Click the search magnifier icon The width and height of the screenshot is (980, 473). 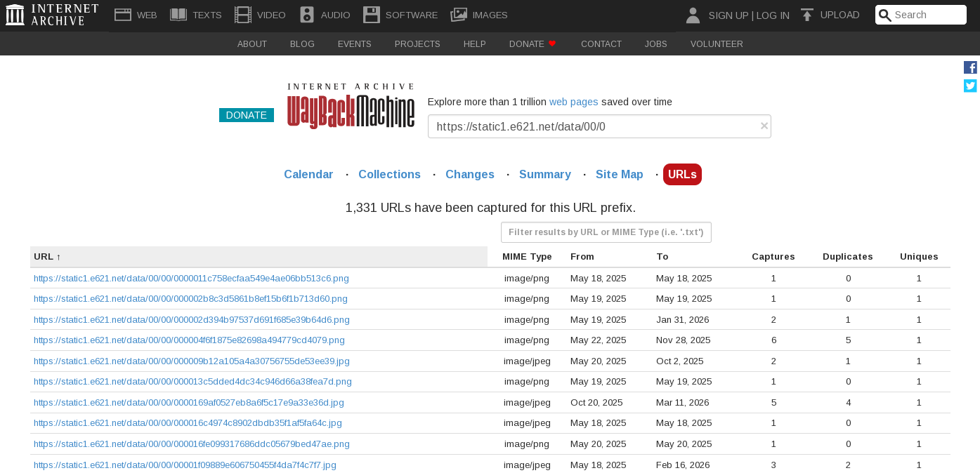[885, 15]
